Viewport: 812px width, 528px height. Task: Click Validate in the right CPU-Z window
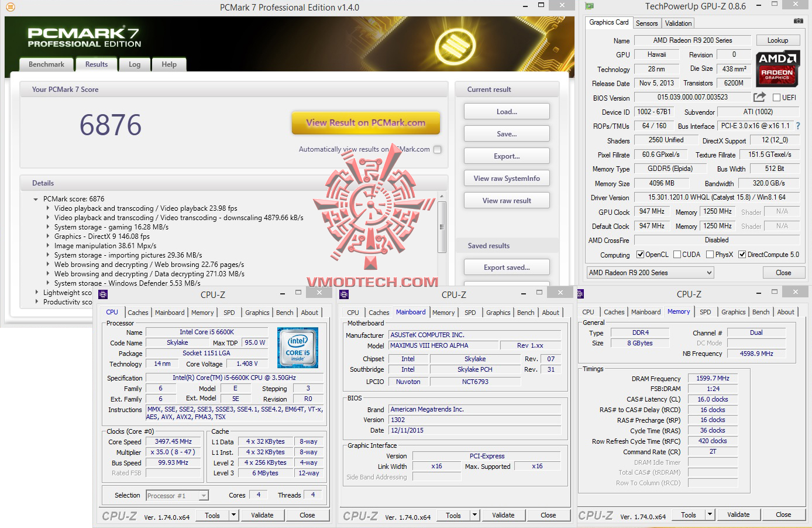tap(738, 515)
